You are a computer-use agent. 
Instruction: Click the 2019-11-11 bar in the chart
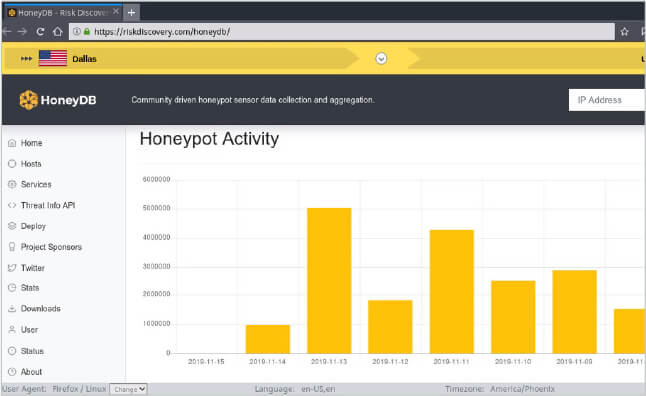[x=452, y=292]
